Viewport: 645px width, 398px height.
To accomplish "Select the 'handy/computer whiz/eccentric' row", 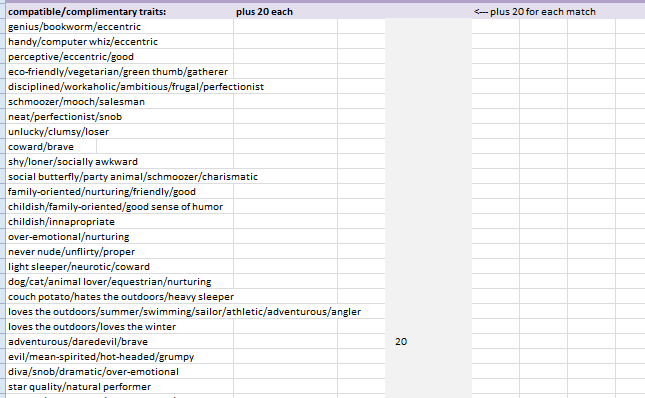I will [83, 42].
